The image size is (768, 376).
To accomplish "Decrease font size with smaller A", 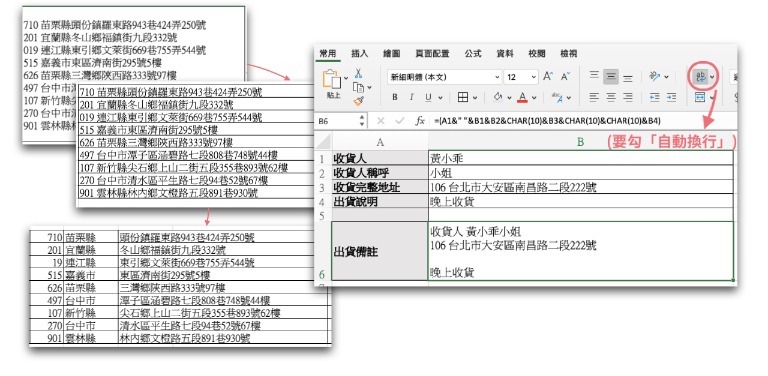I will tap(565, 77).
